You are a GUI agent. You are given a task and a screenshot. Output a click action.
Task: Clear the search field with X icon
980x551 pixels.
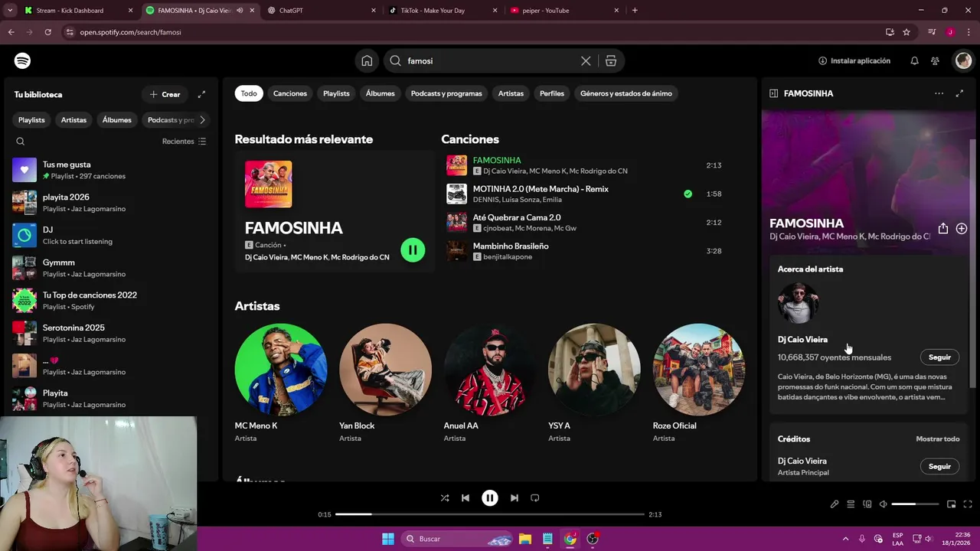point(586,60)
